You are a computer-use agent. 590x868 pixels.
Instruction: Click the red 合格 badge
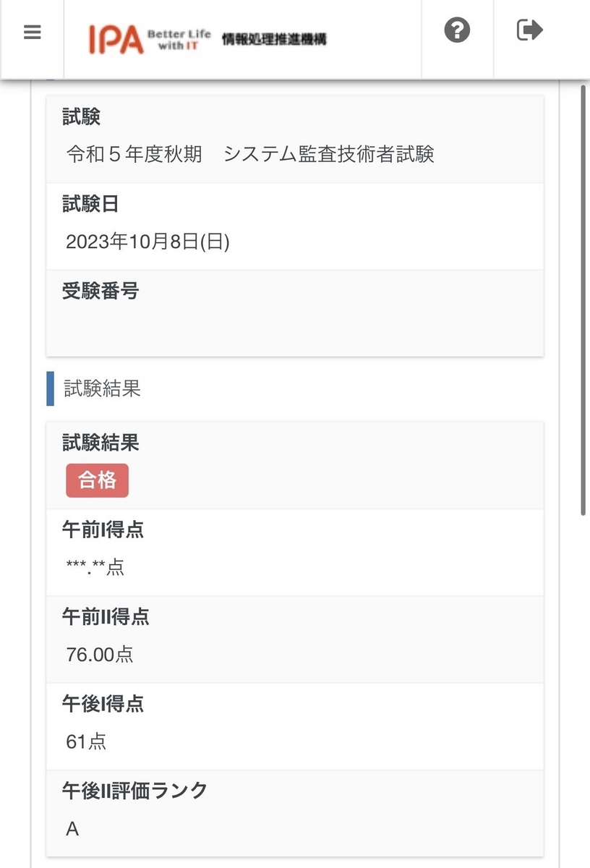point(97,480)
